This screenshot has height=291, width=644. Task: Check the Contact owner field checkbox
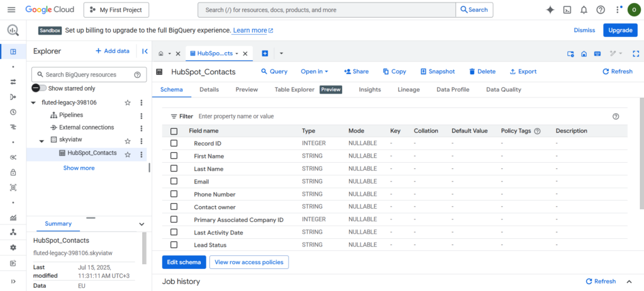[174, 206]
